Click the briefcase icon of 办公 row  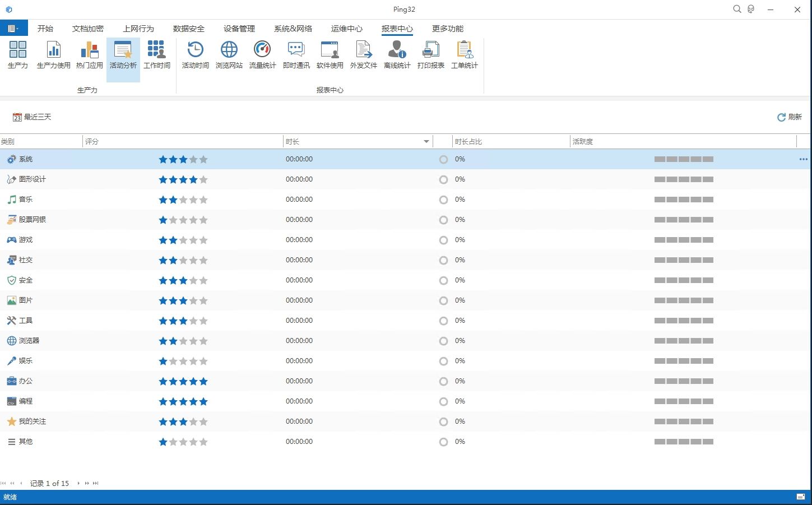tap(11, 381)
